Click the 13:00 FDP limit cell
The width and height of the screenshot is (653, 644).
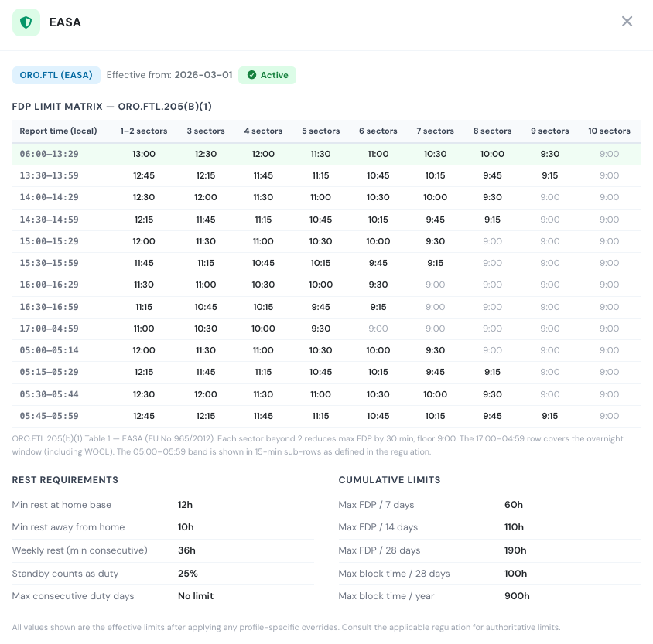coord(144,154)
